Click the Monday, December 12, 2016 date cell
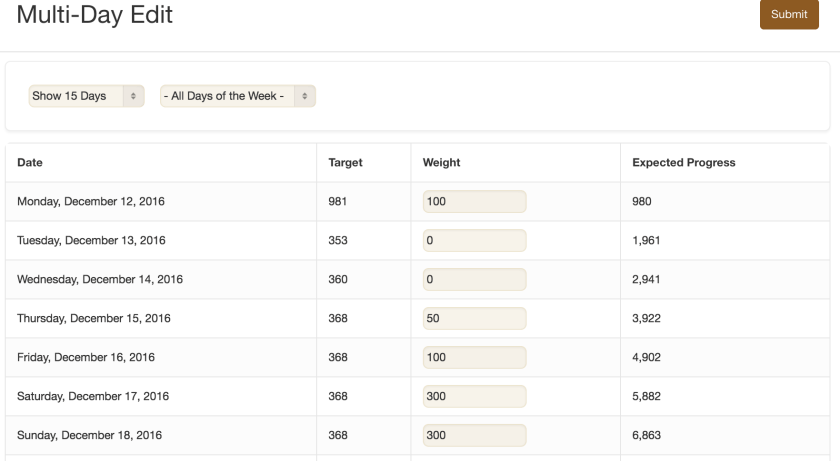Screen dimensions: 840x461 pyautogui.click(x=90, y=202)
